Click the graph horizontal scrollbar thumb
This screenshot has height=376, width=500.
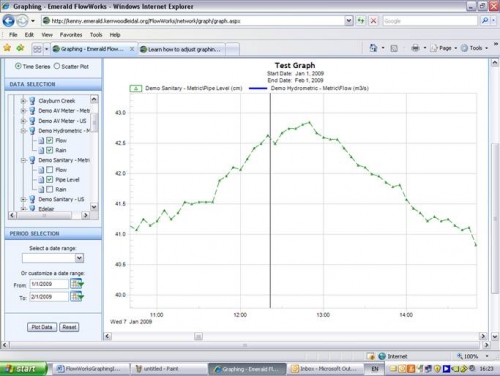coord(198,336)
